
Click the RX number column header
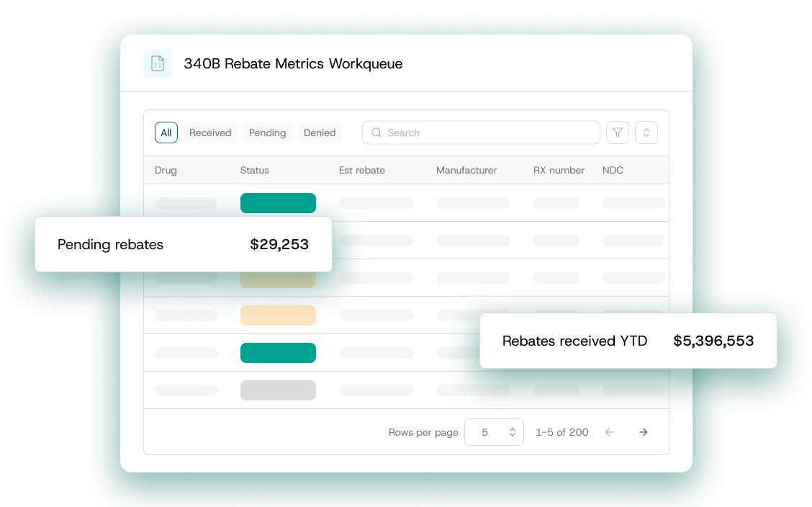pos(559,170)
